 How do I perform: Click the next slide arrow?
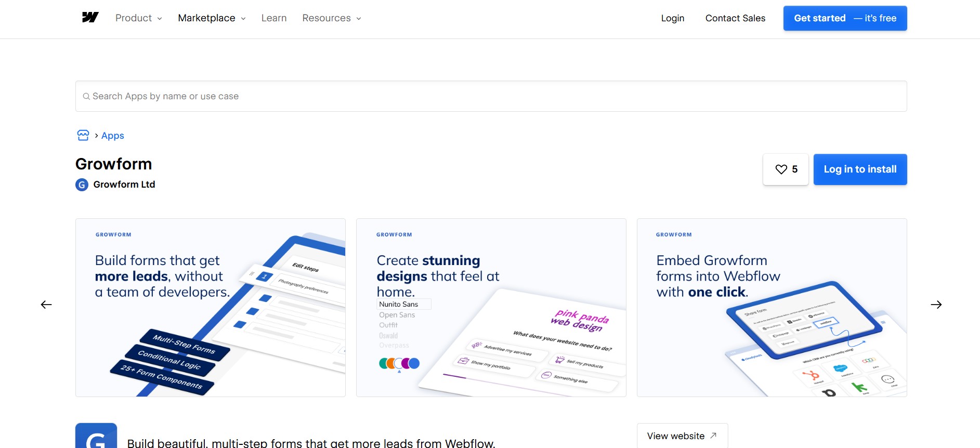click(x=936, y=305)
